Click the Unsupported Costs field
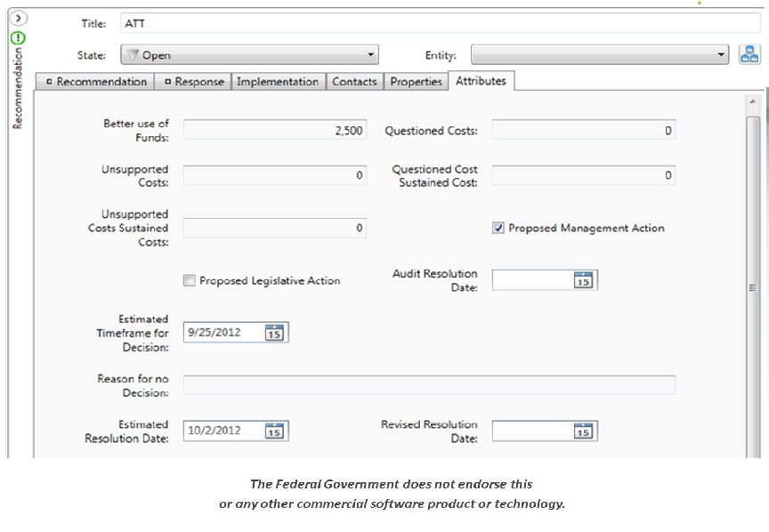This screenshot has width=769, height=532. click(x=275, y=175)
